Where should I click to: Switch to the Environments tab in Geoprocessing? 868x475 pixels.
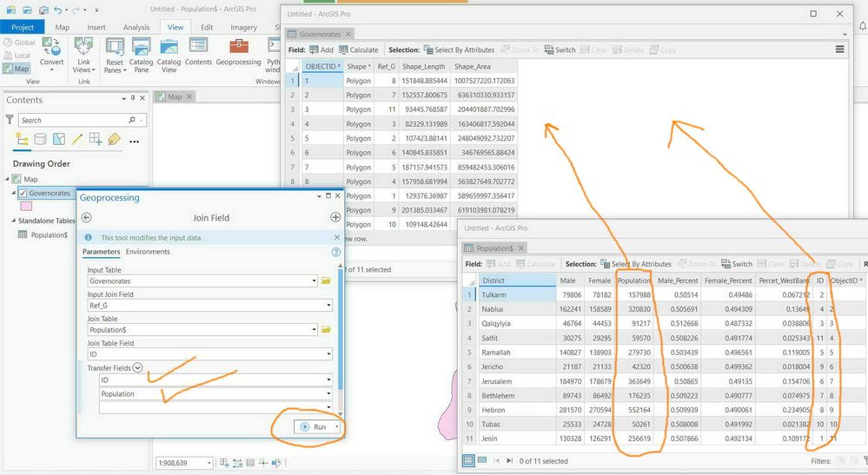pyautogui.click(x=148, y=252)
